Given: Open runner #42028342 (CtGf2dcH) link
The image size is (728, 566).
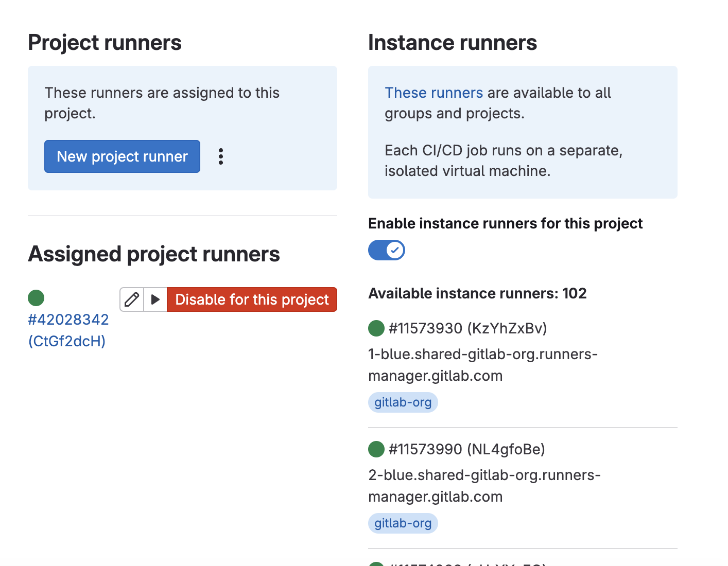Looking at the screenshot, I should point(68,330).
